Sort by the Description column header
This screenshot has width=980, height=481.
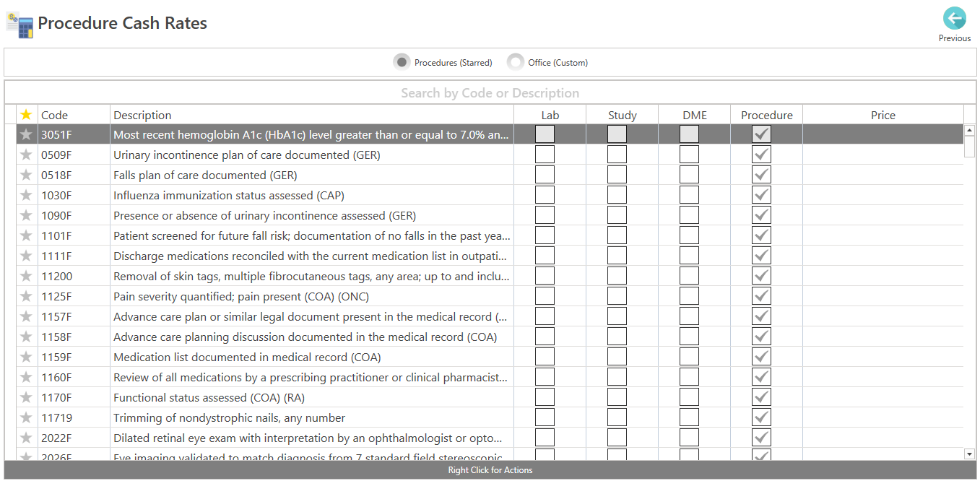tap(312, 115)
